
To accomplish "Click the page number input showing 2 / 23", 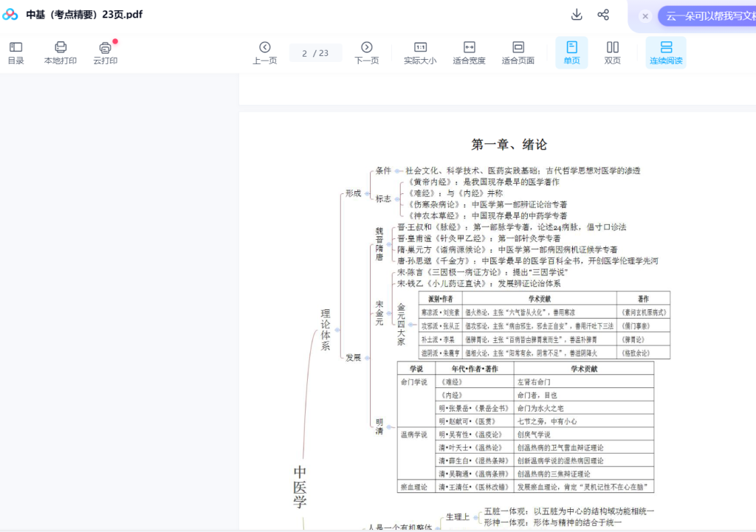I will click(x=316, y=52).
